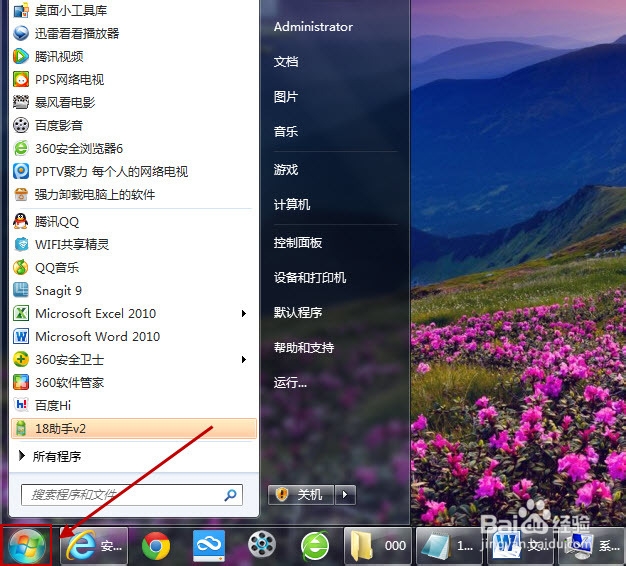This screenshot has width=626, height=566.
Task: Open 腾讯视频 via its play icon
Action: coord(21,56)
